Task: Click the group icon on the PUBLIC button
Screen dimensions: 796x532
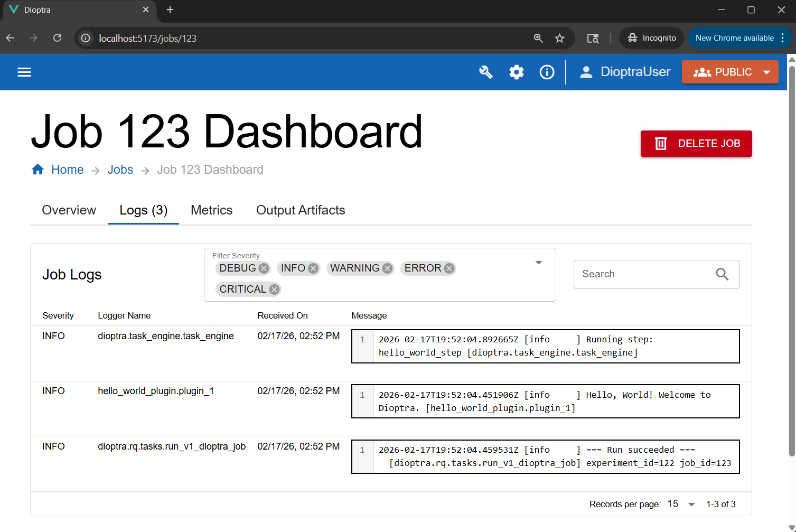Action: click(x=703, y=72)
